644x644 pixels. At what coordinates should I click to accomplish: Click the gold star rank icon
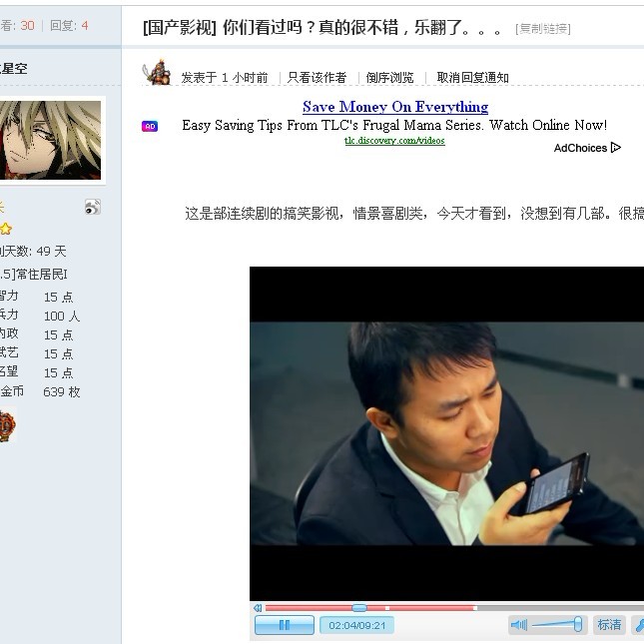tap(6, 229)
